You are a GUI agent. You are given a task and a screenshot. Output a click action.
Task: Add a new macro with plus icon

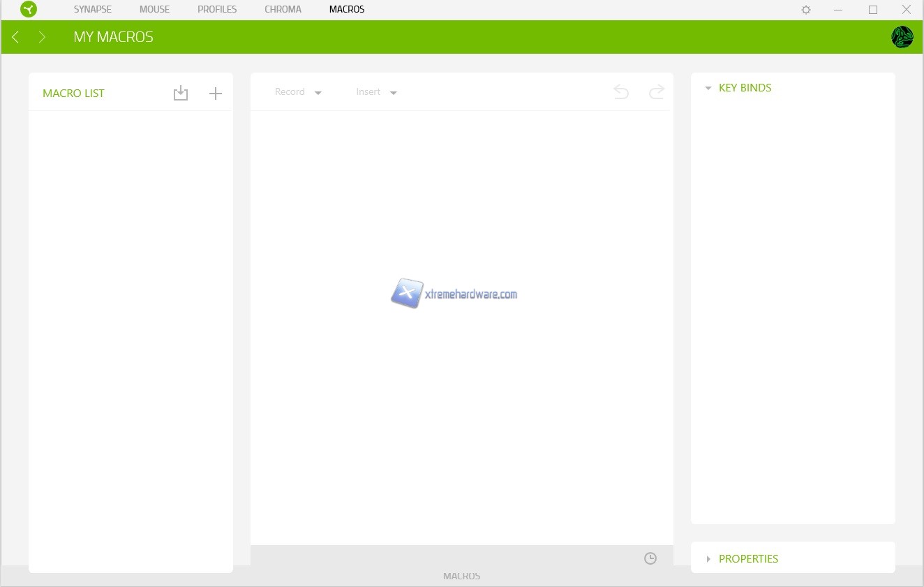[x=216, y=93]
